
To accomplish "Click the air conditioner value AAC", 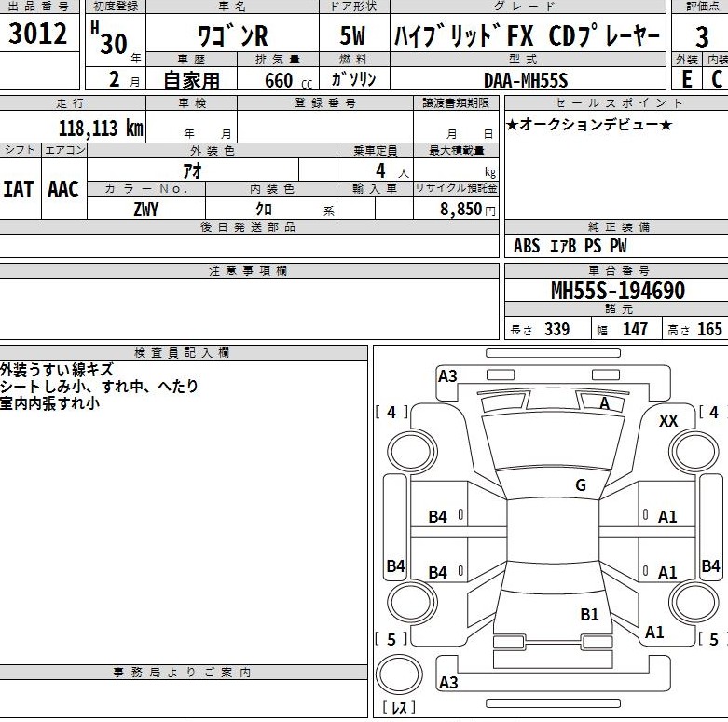I will point(63,189).
